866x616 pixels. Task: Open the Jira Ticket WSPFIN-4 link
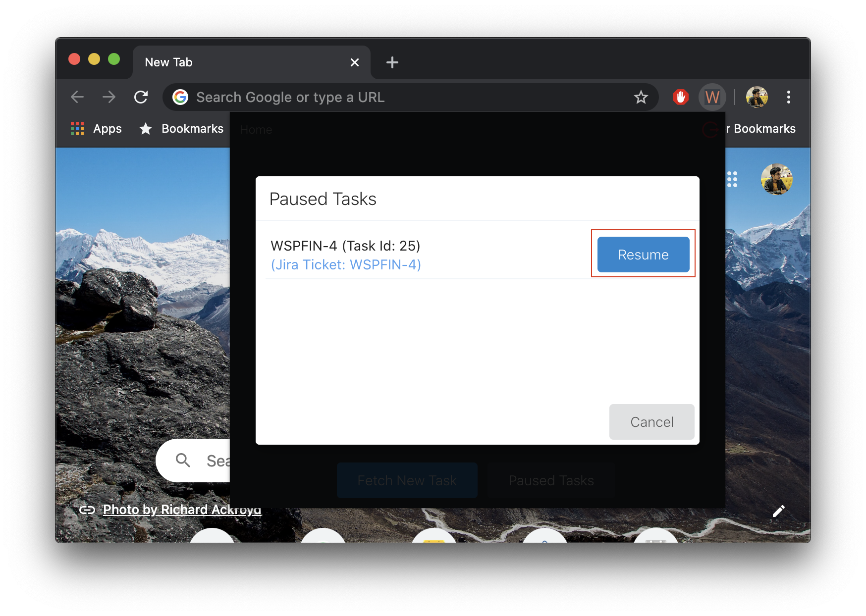345,264
